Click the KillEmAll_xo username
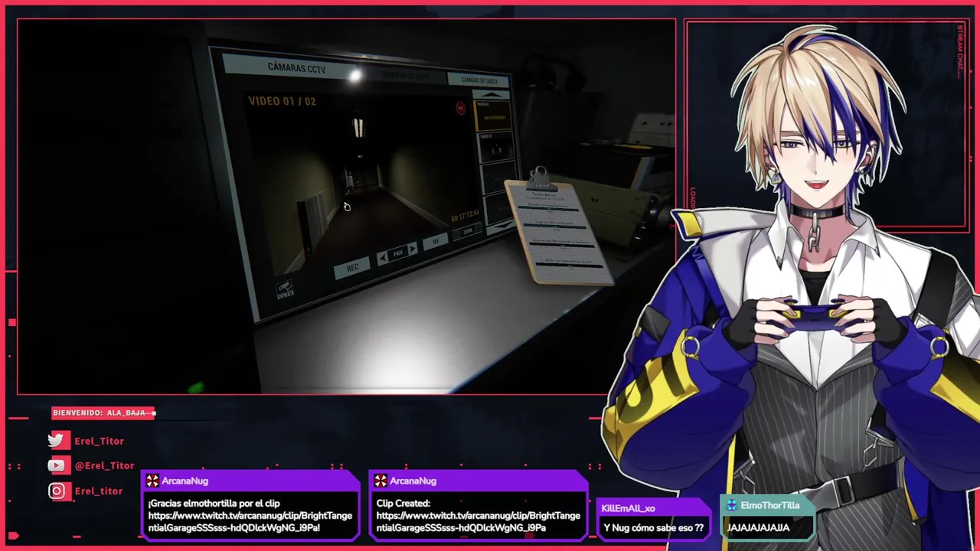This screenshot has height=551, width=980. tap(628, 508)
